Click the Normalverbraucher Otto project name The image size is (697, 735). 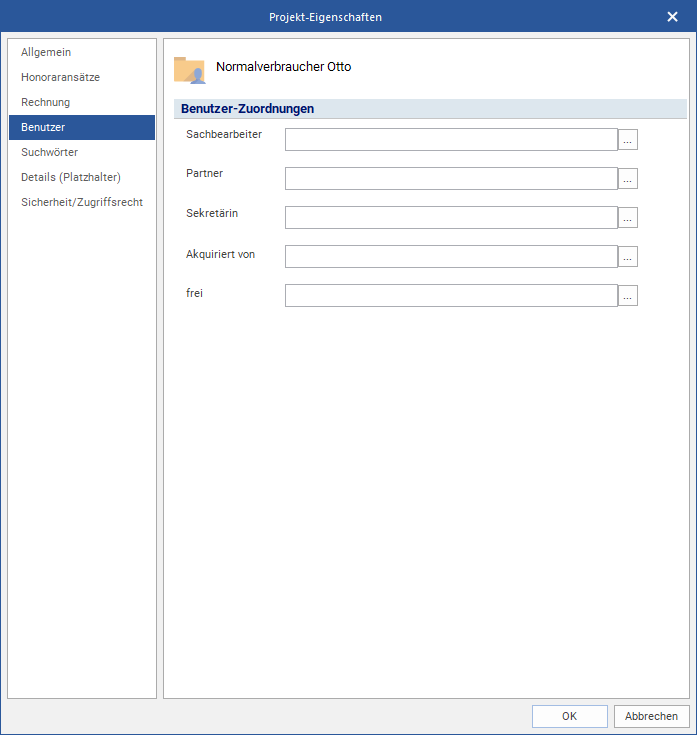284,67
